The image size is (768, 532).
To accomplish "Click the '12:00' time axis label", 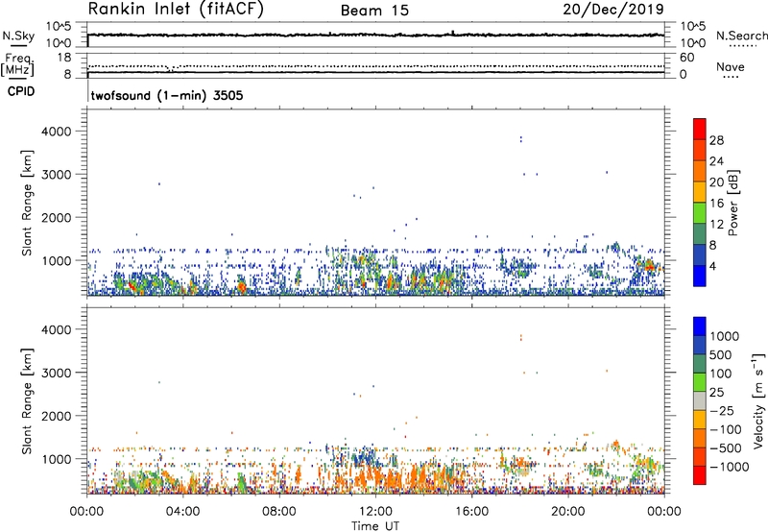I will (375, 512).
